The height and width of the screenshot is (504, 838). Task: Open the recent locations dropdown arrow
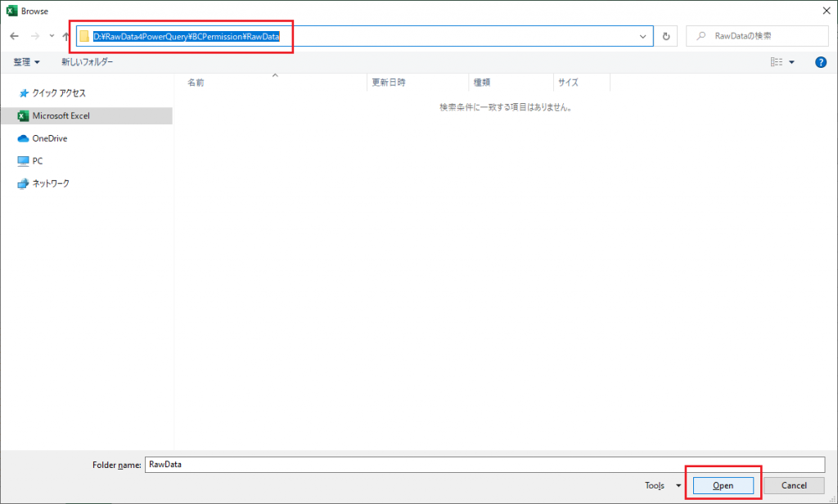52,36
